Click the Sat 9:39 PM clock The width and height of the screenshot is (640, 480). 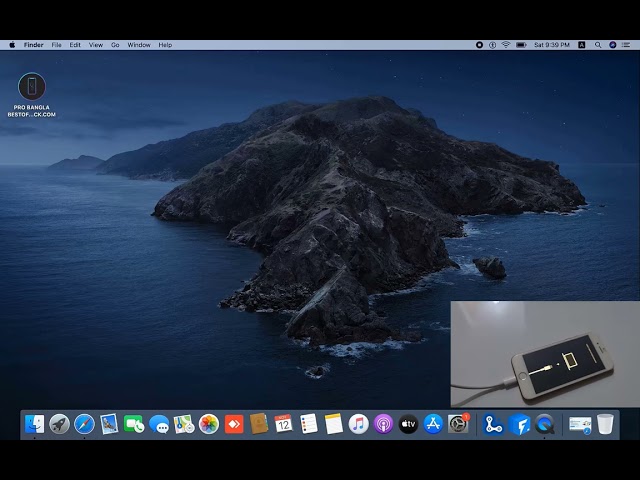click(552, 45)
